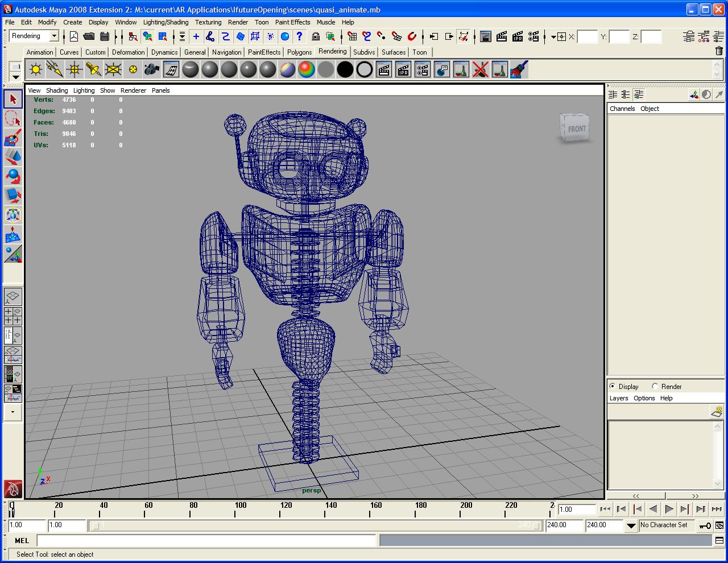This screenshot has height=563, width=728.
Task: Create a new layer icon
Action: (x=717, y=411)
